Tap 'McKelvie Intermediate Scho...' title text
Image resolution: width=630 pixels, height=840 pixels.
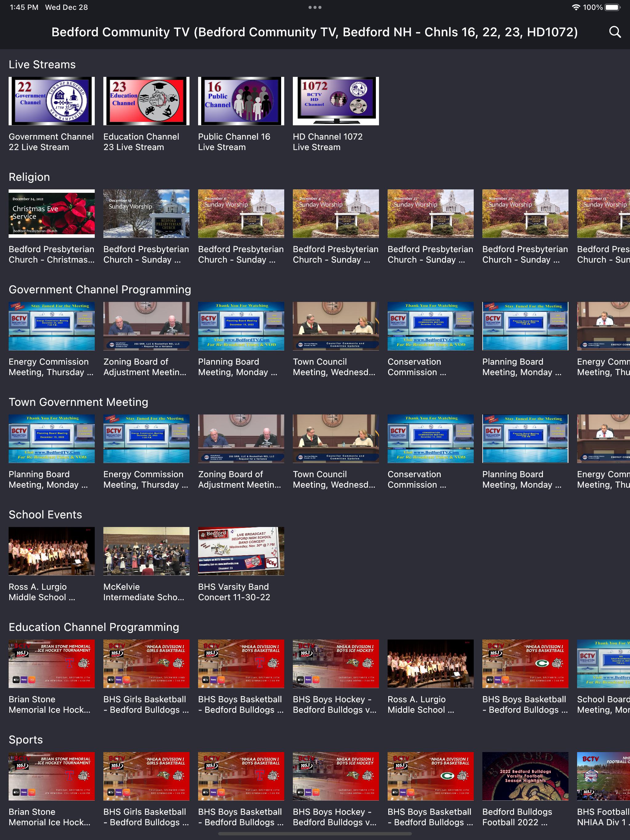pyautogui.click(x=144, y=592)
